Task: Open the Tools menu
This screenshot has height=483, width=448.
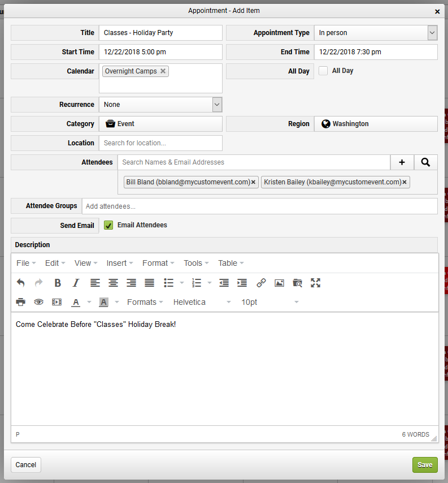Action: point(196,263)
